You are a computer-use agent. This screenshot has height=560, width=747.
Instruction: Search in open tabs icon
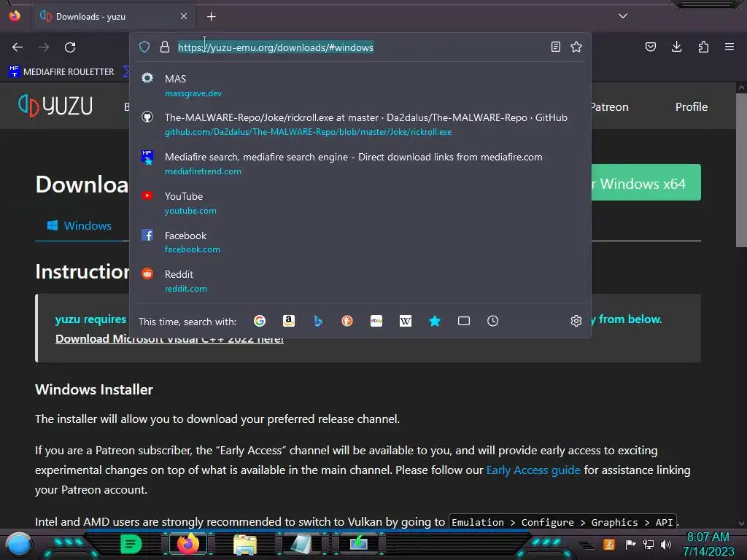464,321
